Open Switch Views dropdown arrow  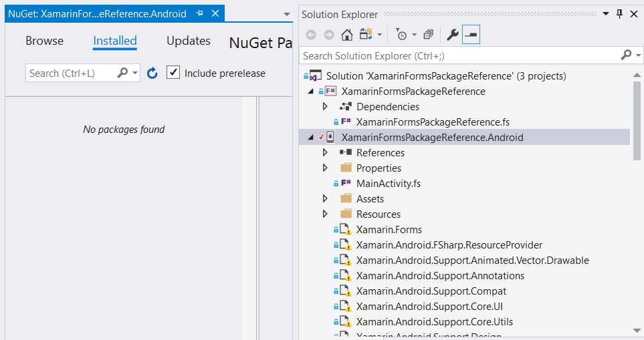pos(379,35)
